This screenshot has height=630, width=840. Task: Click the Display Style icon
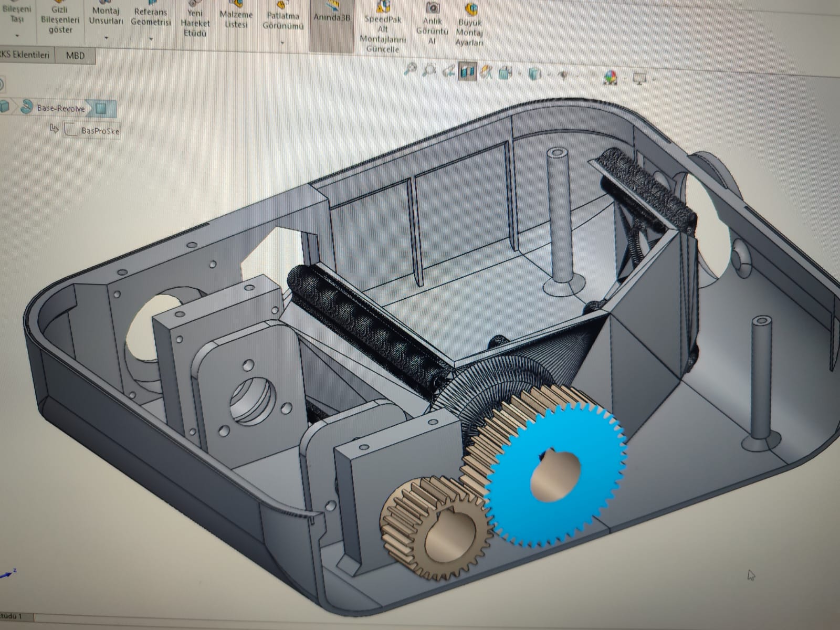[534, 73]
